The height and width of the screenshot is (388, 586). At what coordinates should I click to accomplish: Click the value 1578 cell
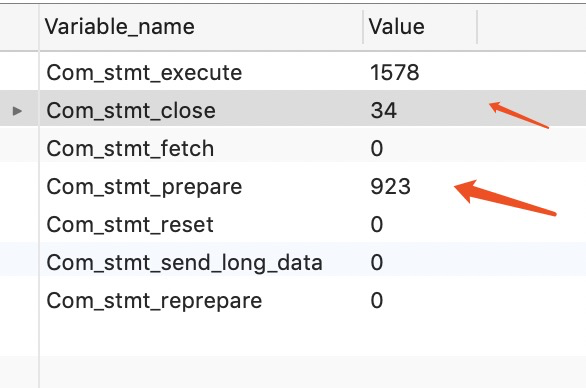point(395,73)
